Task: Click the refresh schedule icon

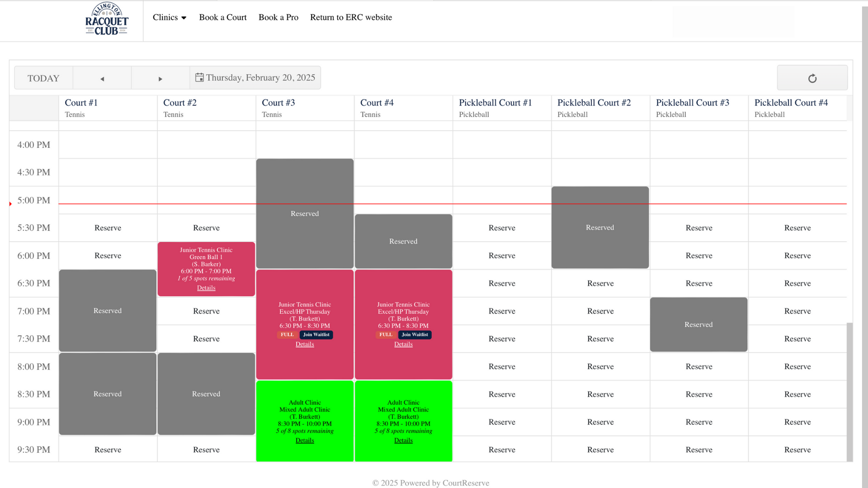Action: (x=812, y=78)
